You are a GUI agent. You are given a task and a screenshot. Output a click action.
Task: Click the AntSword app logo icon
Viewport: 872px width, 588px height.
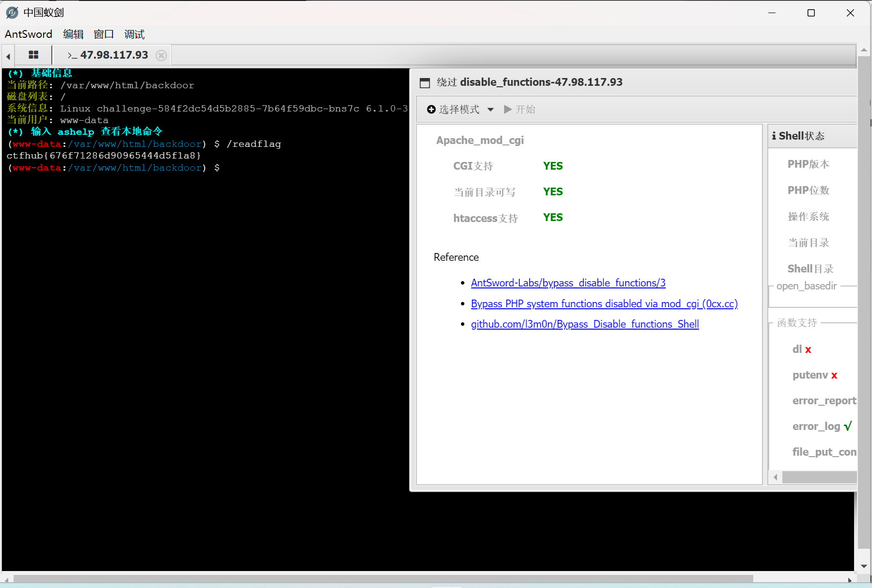pos(12,13)
